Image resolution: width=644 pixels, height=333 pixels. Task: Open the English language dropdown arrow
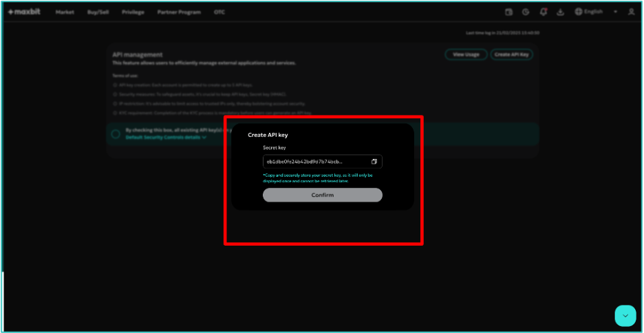click(615, 12)
